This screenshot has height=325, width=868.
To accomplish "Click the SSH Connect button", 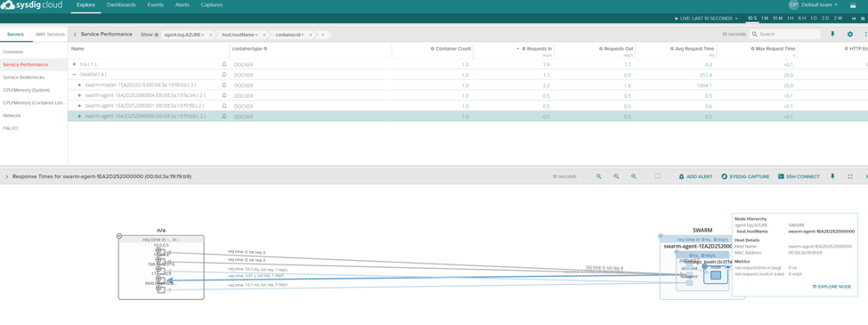I will (x=799, y=176).
